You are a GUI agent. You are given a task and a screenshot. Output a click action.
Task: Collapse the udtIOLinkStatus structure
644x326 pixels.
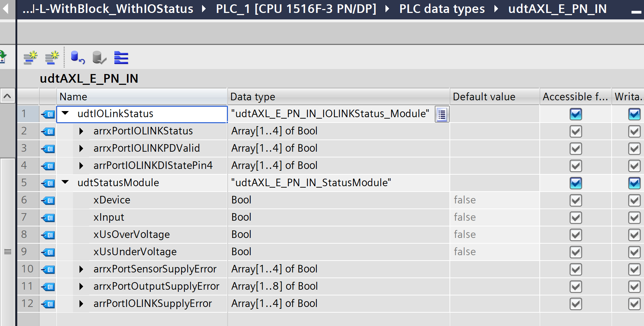point(65,113)
